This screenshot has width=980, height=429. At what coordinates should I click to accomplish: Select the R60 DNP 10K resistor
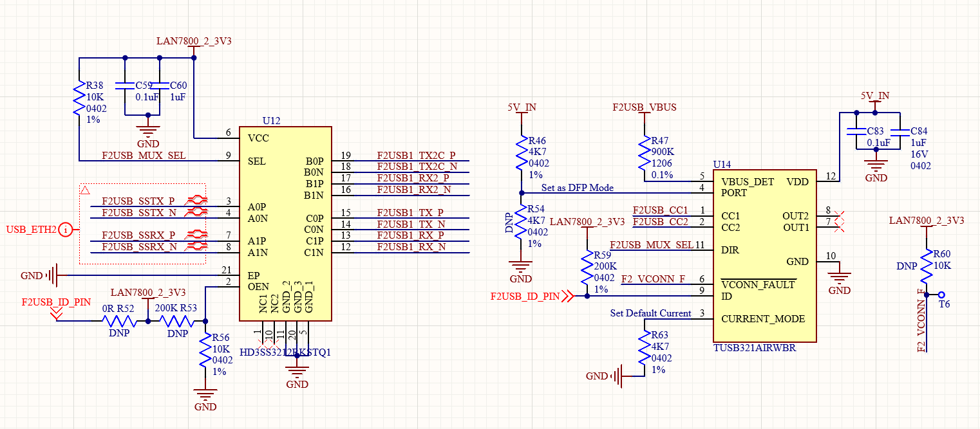926,268
